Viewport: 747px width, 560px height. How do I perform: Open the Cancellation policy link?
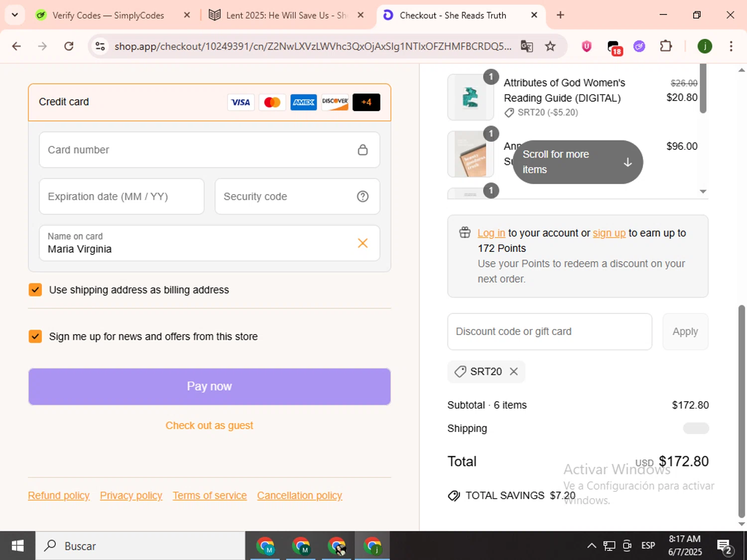300,496
